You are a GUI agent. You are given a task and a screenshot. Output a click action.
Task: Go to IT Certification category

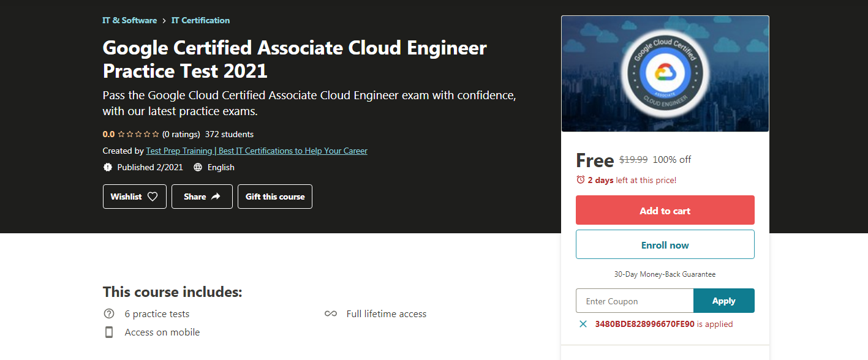point(200,20)
